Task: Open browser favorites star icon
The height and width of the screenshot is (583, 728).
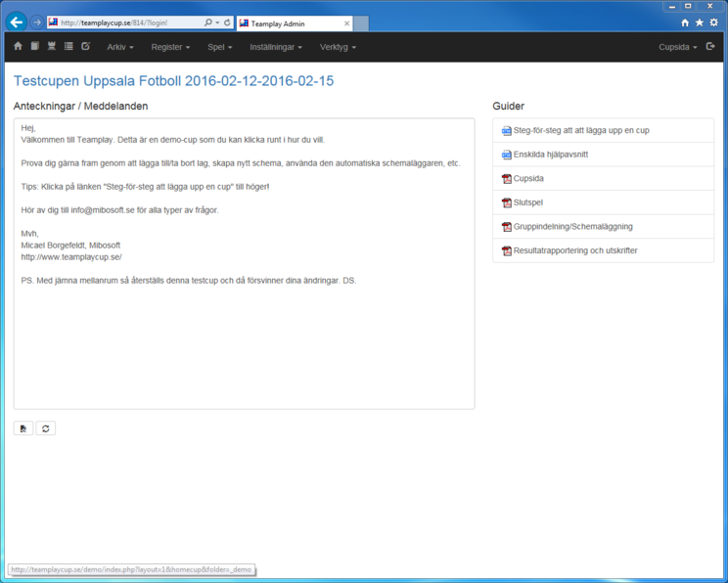Action: coord(699,22)
